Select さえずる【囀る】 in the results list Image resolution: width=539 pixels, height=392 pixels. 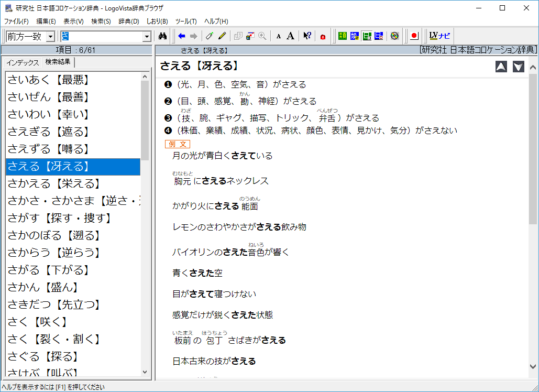click(73, 149)
